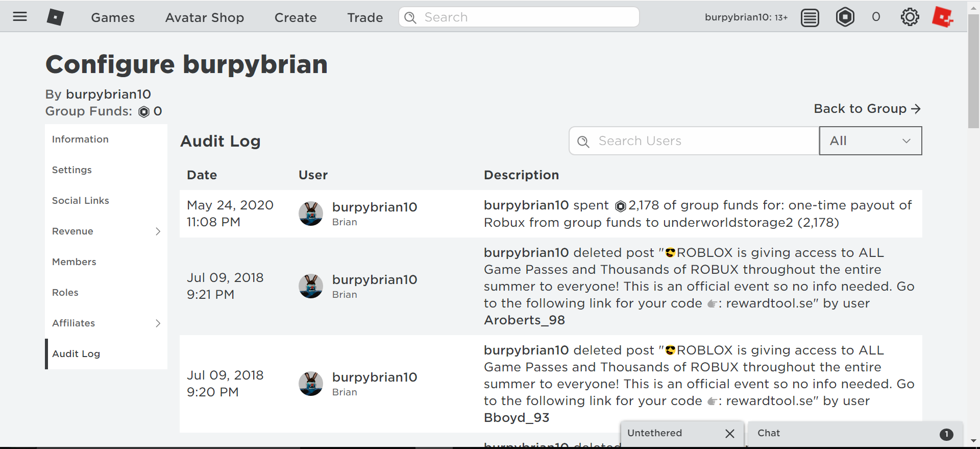980x449 pixels.
Task: Click the red Roblox Studio icon
Action: click(x=942, y=17)
